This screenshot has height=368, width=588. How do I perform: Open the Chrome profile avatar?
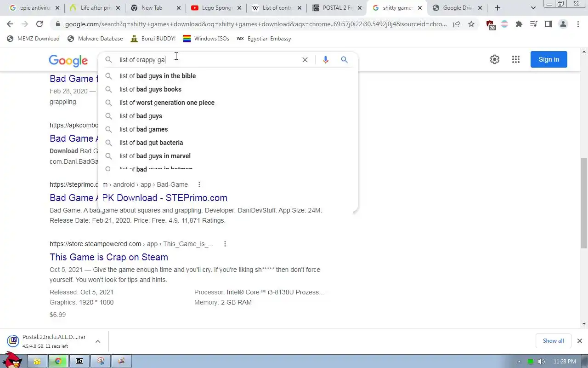click(563, 24)
